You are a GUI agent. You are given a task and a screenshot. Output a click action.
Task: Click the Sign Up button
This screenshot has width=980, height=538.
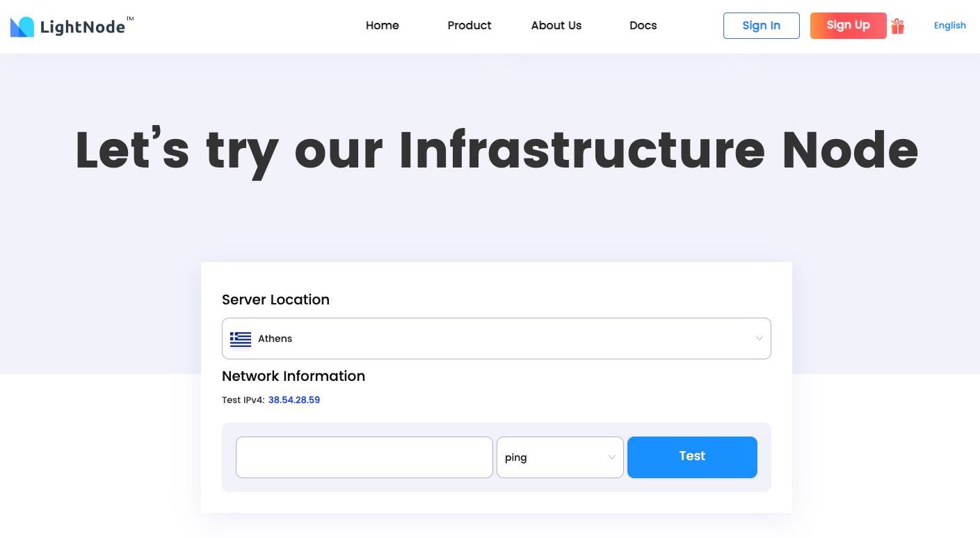point(848,26)
